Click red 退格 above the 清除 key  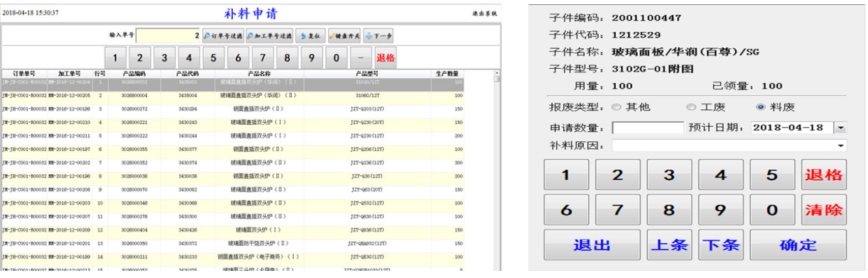(x=823, y=175)
